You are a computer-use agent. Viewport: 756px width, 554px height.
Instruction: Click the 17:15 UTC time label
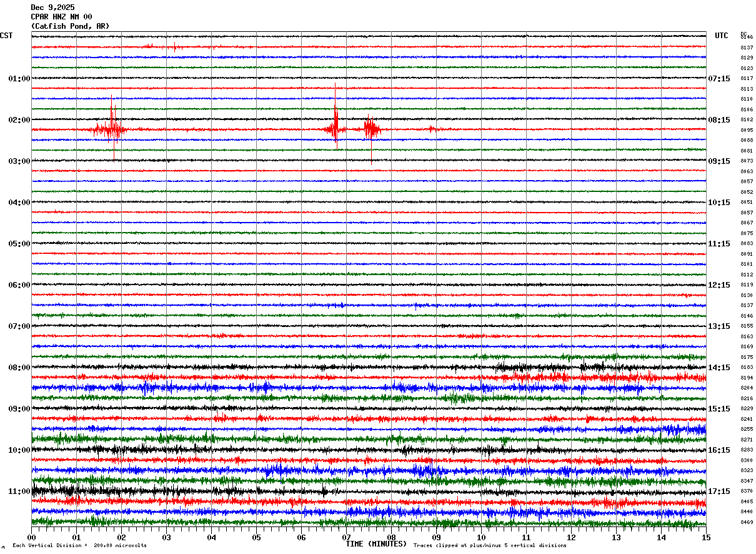pyautogui.click(x=719, y=491)
